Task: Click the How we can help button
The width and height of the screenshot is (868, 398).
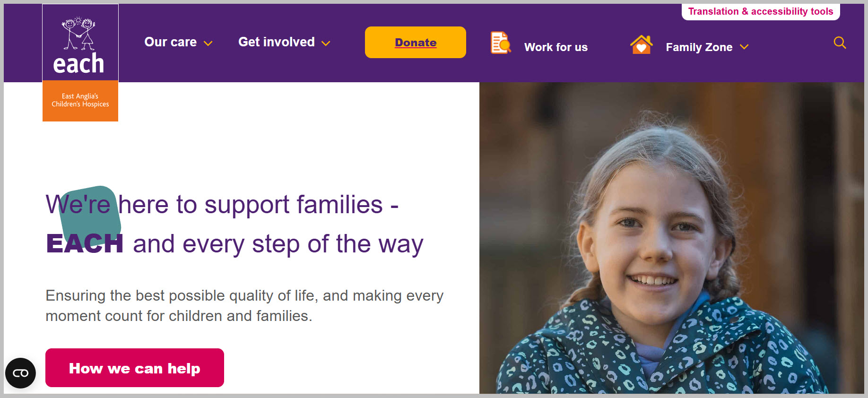Action: (x=135, y=368)
